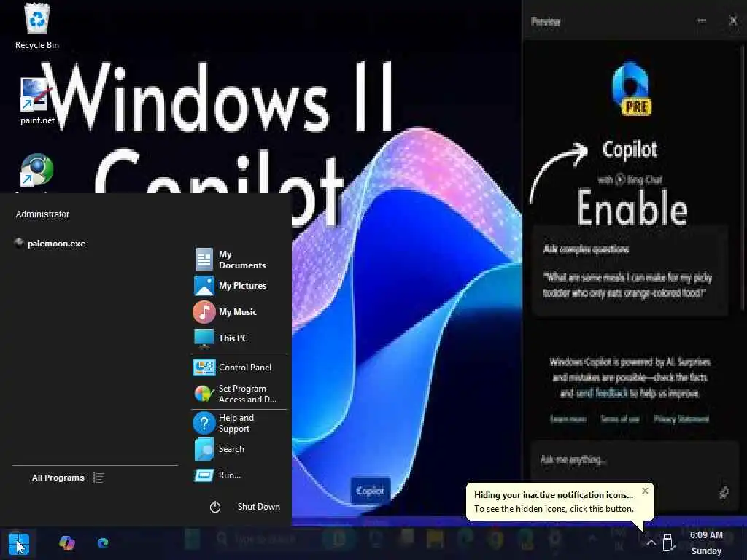Select the notification icons balloon message
Image resolution: width=747 pixels, height=560 pixels.
click(x=554, y=502)
